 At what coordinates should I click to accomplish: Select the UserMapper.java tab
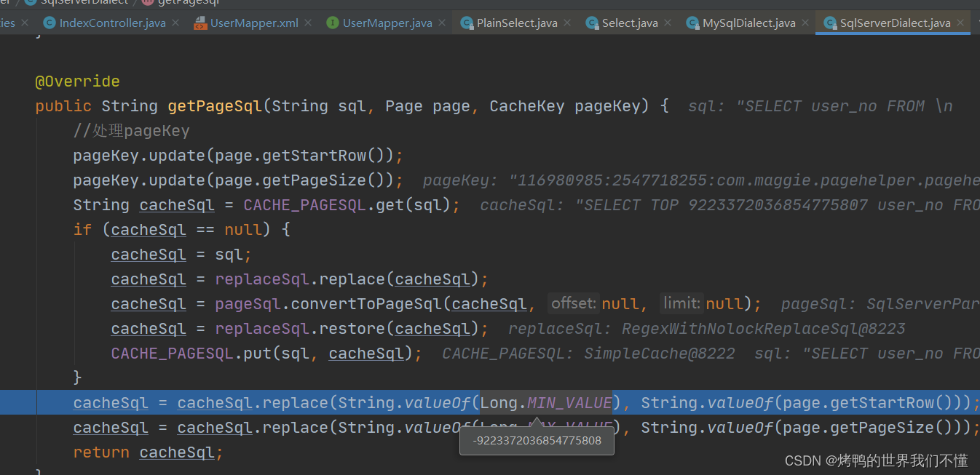click(387, 23)
